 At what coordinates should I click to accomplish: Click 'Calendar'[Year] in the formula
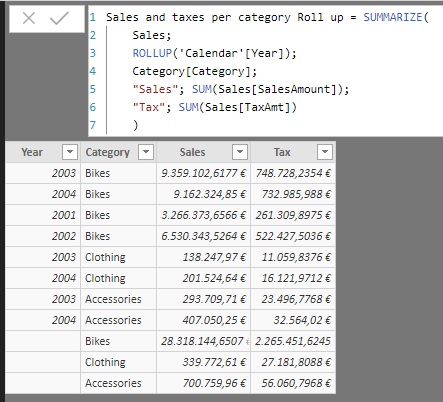pos(231,53)
